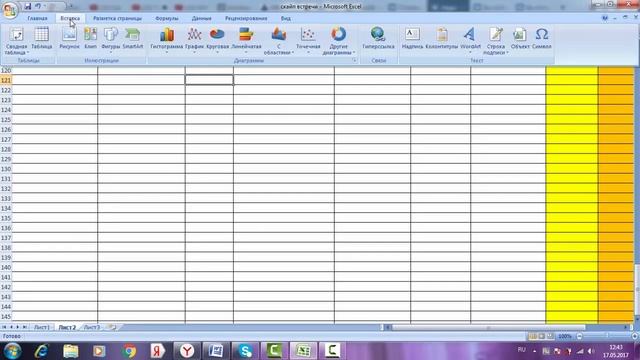The height and width of the screenshot is (360, 640).
Task: Insert a Надпись text box
Action: [x=412, y=39]
